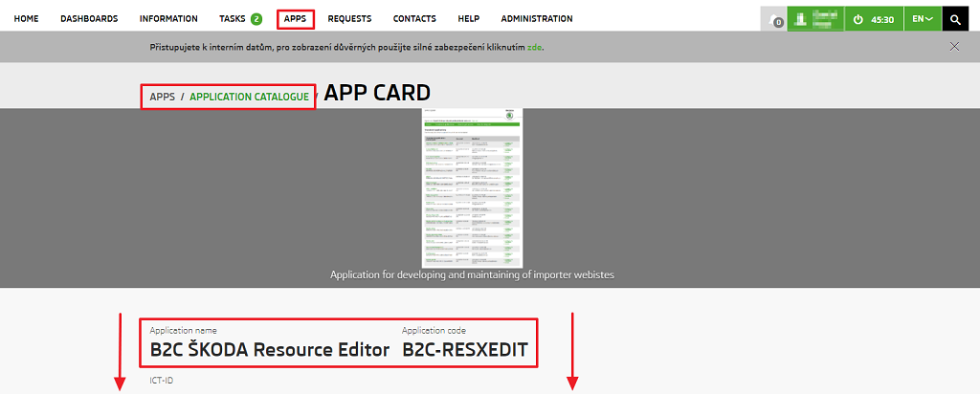Click the application description caption text
The width and height of the screenshot is (980, 394).
[x=473, y=274]
